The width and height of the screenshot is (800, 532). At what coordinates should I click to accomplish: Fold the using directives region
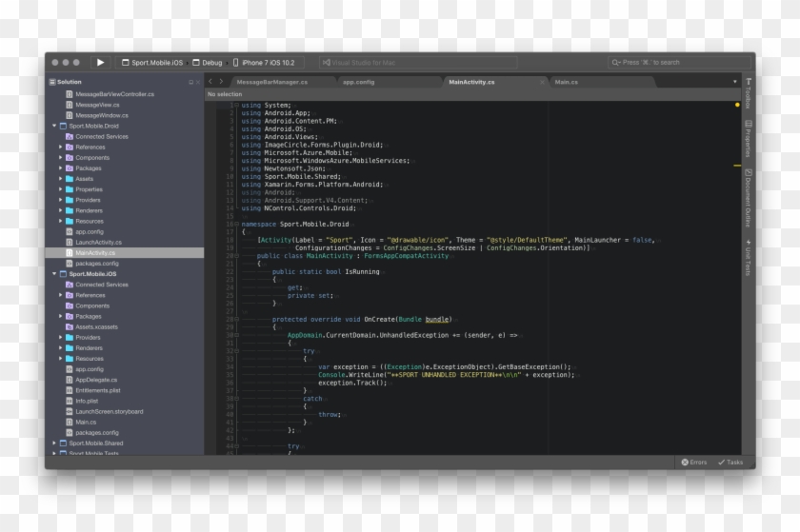click(x=237, y=105)
